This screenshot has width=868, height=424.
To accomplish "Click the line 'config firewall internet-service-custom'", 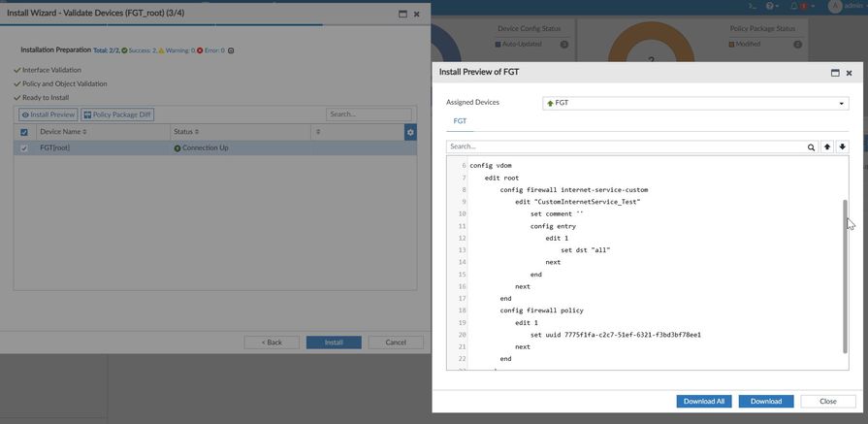I will pyautogui.click(x=573, y=190).
